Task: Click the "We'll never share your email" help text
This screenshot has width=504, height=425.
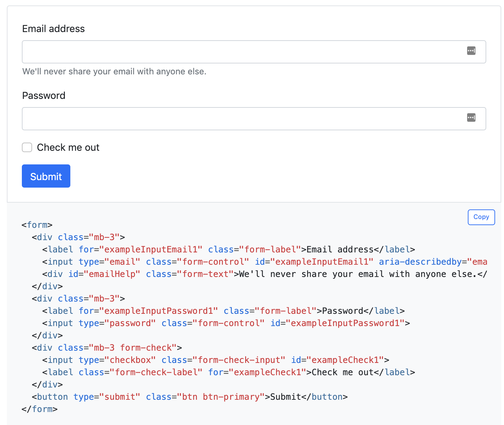Action: 114,72
